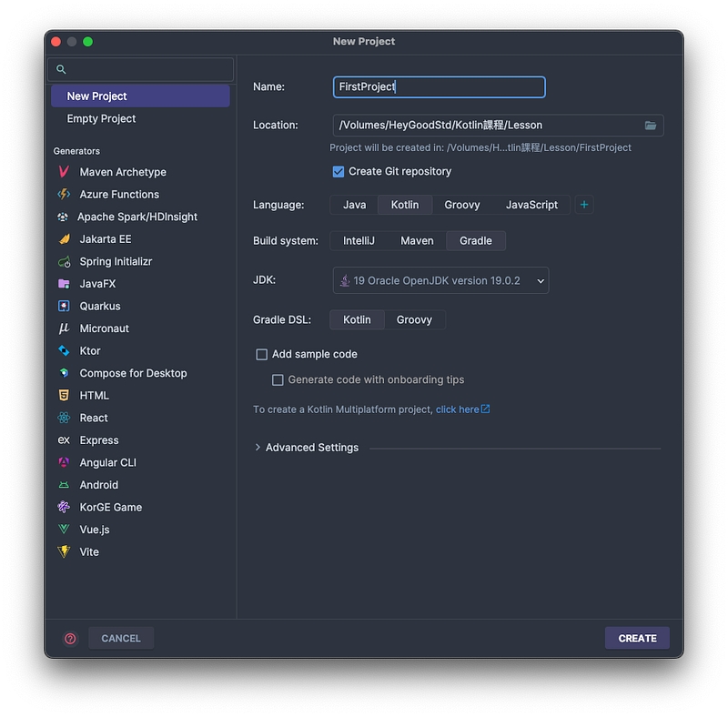Add a language with the plus icon
Viewport: 728px width, 717px height.
[584, 205]
